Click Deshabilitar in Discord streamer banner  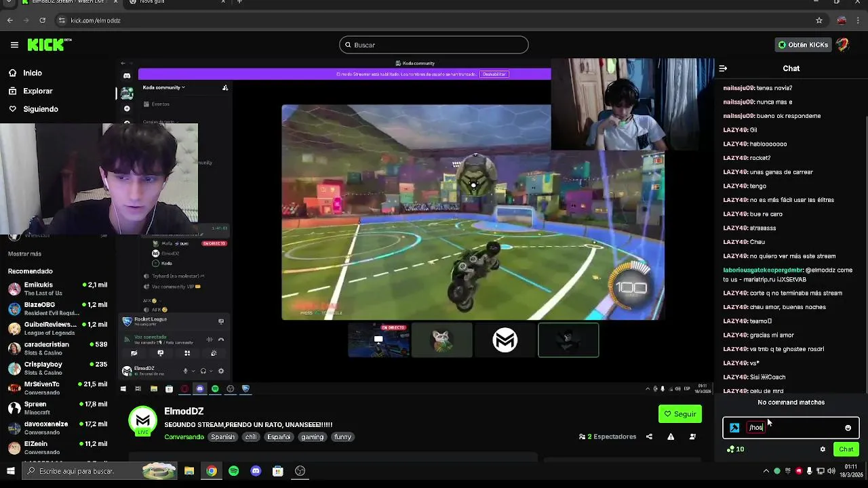(494, 74)
